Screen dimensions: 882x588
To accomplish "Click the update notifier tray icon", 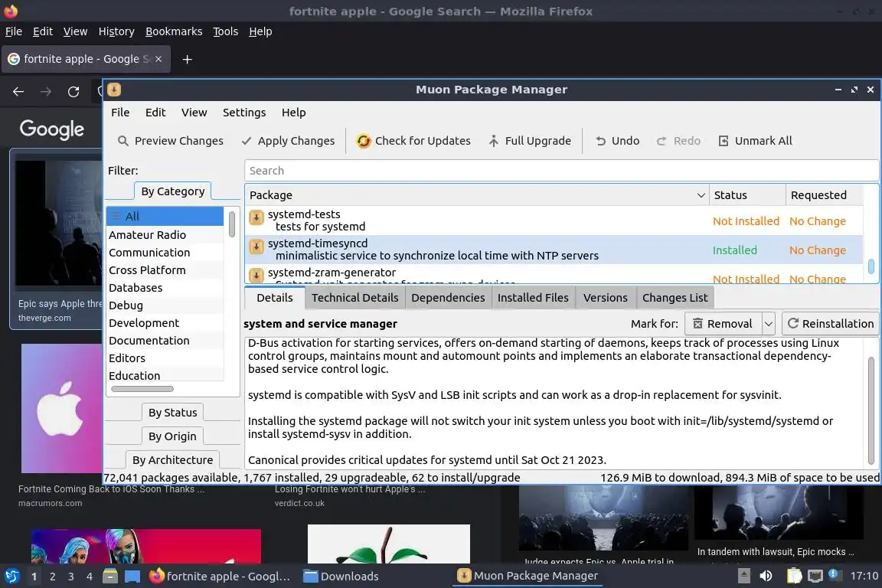I will pyautogui.click(x=835, y=575).
